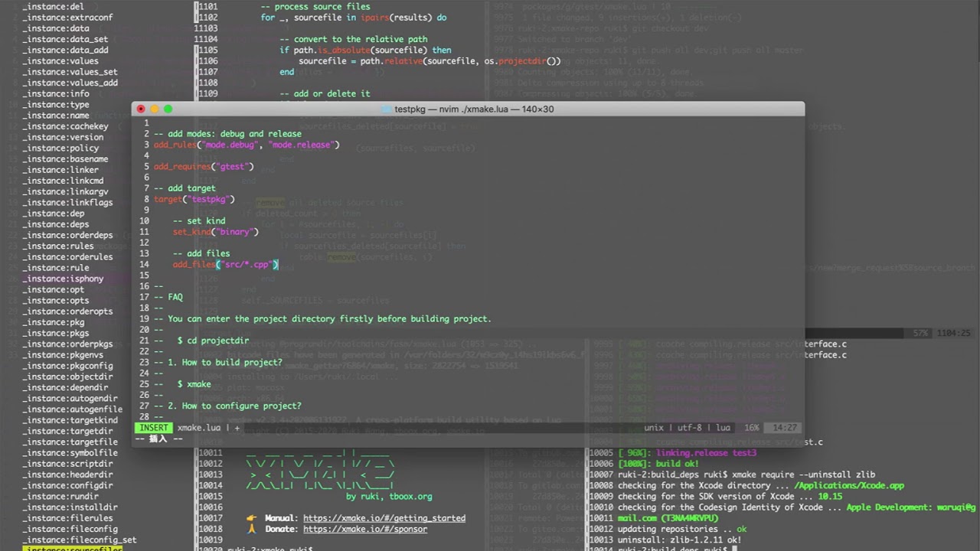The height and width of the screenshot is (551, 980).
Task: Click the set_kind("binary") line
Action: click(216, 232)
